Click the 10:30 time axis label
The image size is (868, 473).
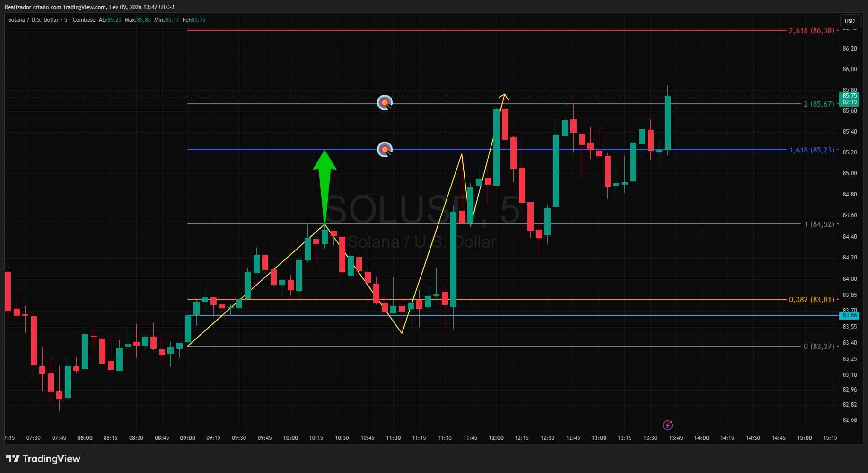pos(342,438)
